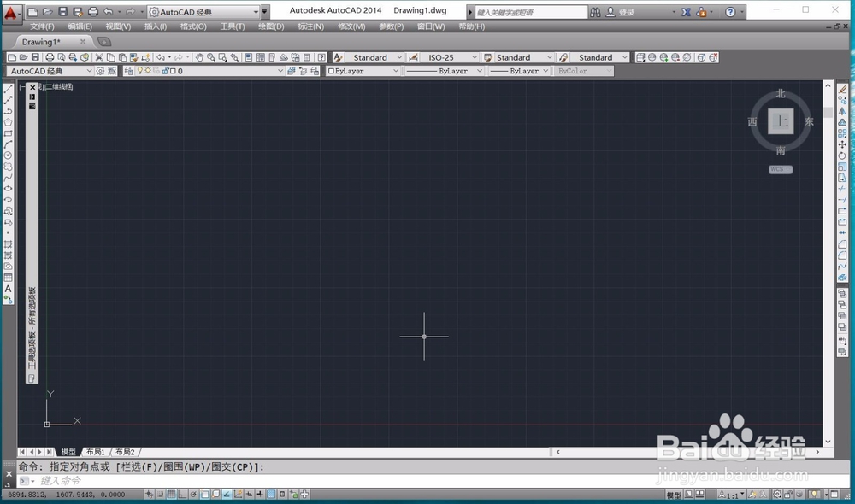Open the ByLayer linetype dropdown

[445, 71]
